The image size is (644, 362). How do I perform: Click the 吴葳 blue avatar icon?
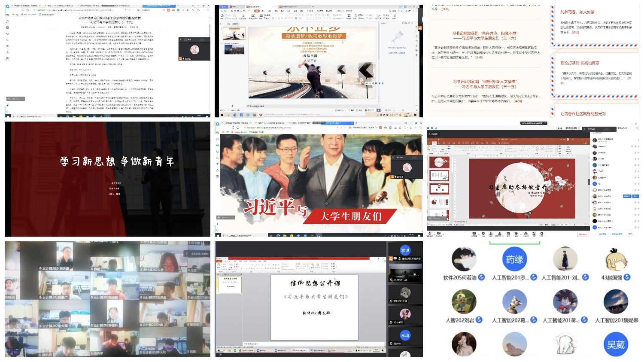click(616, 344)
